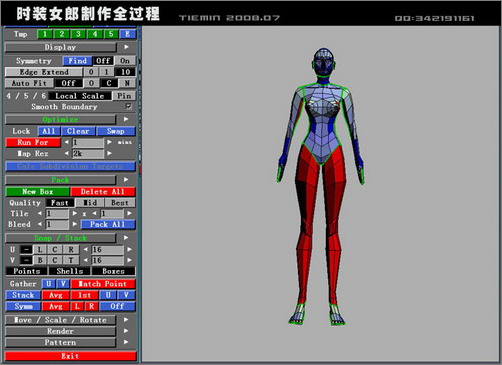
Task: Select Tmp slot 5
Action: [111, 34]
